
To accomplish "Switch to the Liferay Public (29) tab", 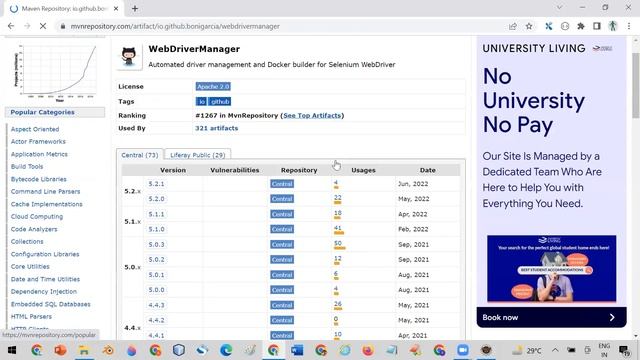I will point(198,155).
